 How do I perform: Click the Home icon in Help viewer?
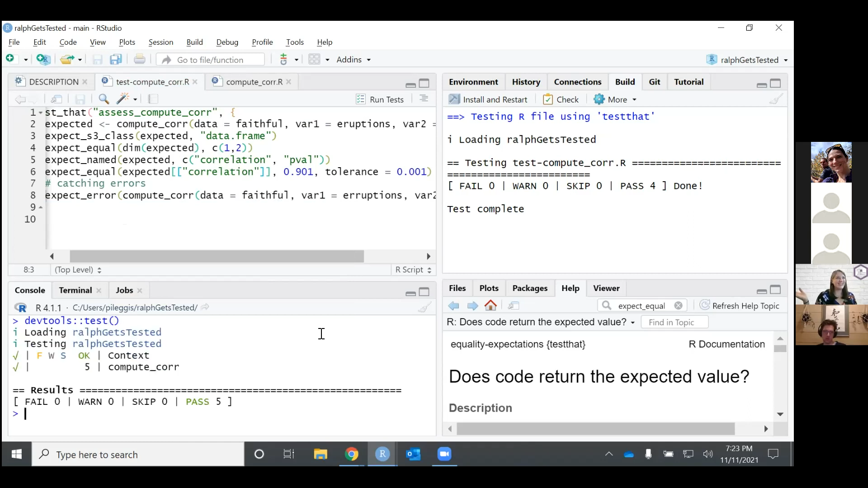pyautogui.click(x=491, y=305)
